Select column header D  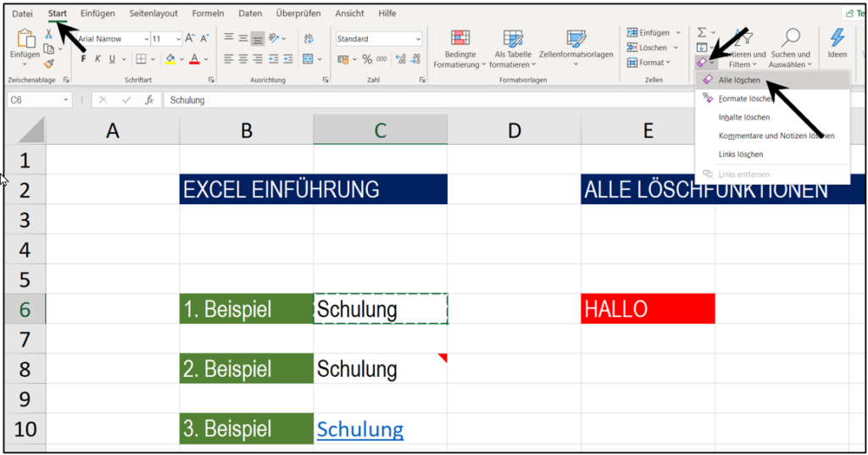515,130
